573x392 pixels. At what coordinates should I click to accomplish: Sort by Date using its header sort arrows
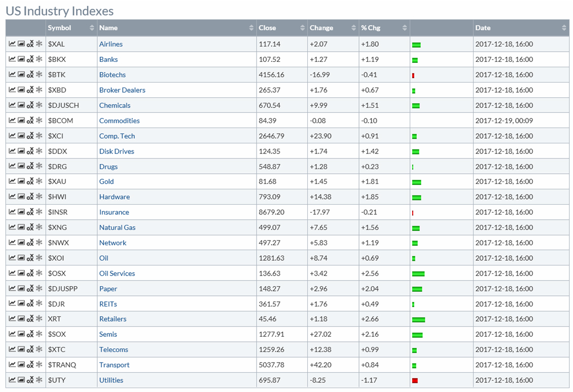(x=564, y=28)
